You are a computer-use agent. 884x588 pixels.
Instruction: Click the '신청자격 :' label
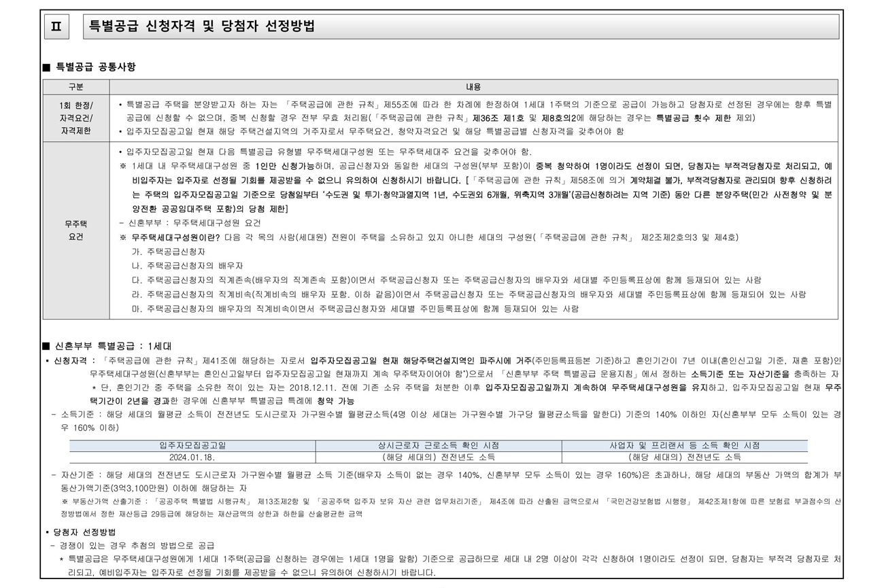point(75,360)
